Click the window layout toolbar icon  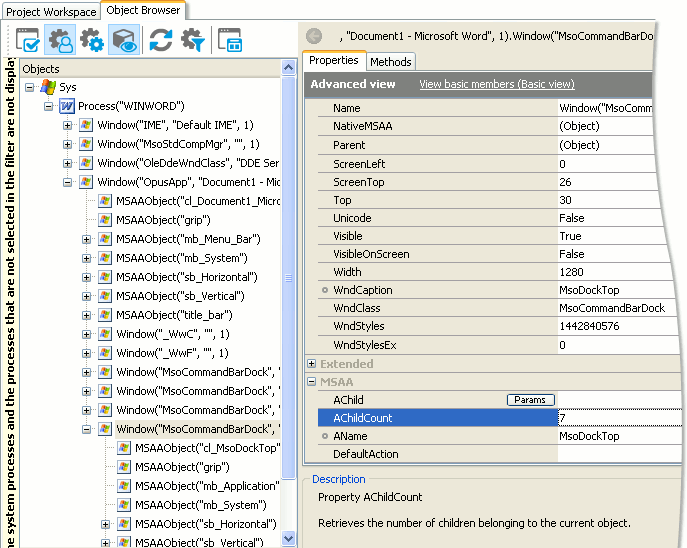pyautogui.click(x=230, y=40)
